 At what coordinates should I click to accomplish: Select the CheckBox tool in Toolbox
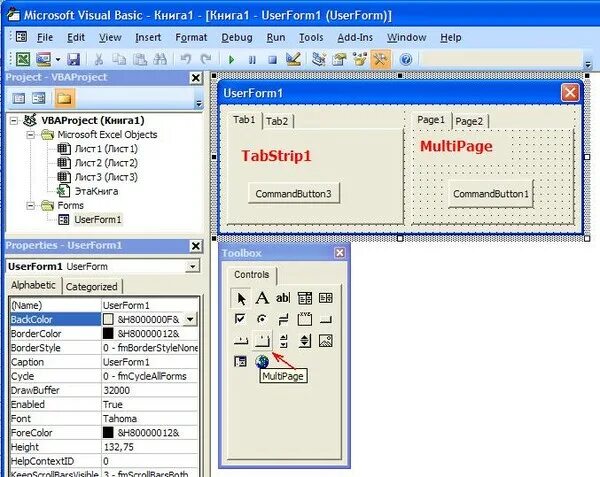[x=240, y=319]
